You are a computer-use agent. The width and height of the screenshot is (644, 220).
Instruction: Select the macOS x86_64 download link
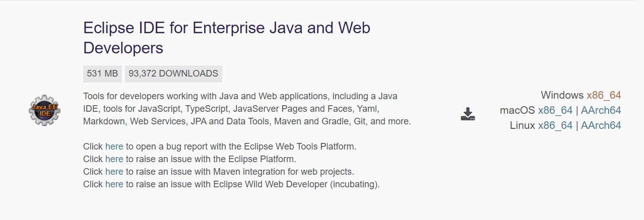(555, 110)
